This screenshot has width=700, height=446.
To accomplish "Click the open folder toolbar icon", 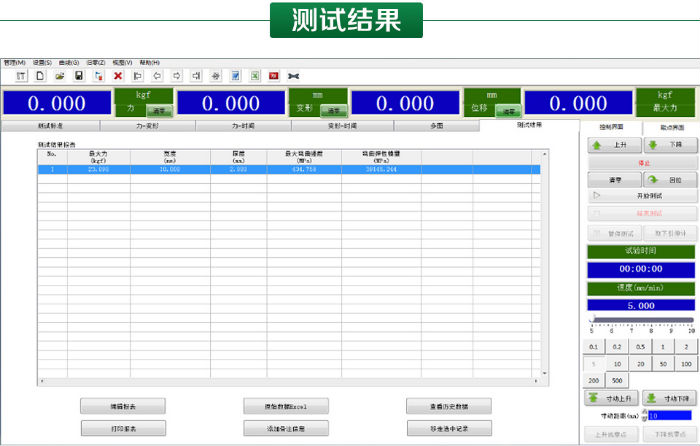I will coord(60,75).
